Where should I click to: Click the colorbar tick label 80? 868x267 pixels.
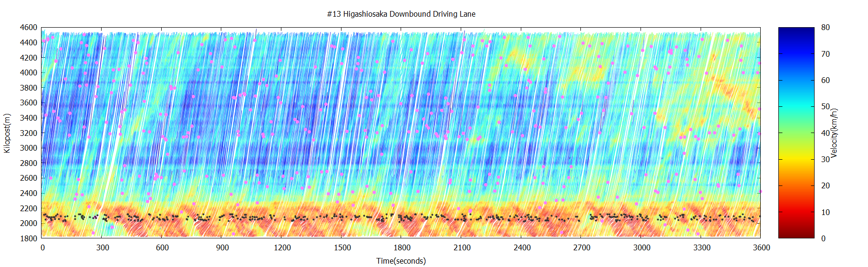[x=825, y=28]
